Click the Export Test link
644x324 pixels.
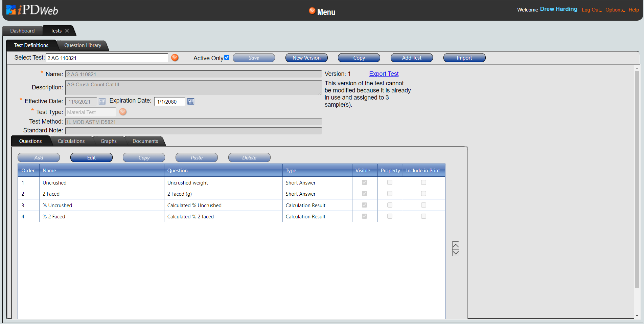click(384, 74)
